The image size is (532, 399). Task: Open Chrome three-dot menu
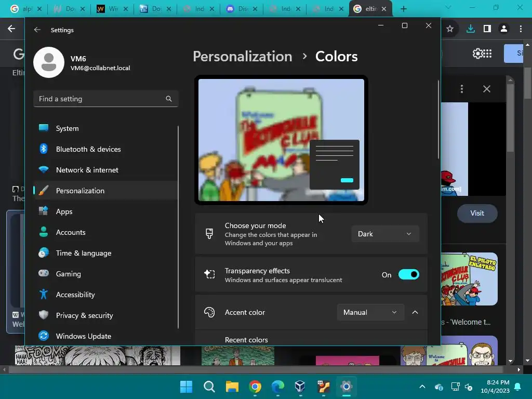tap(521, 29)
